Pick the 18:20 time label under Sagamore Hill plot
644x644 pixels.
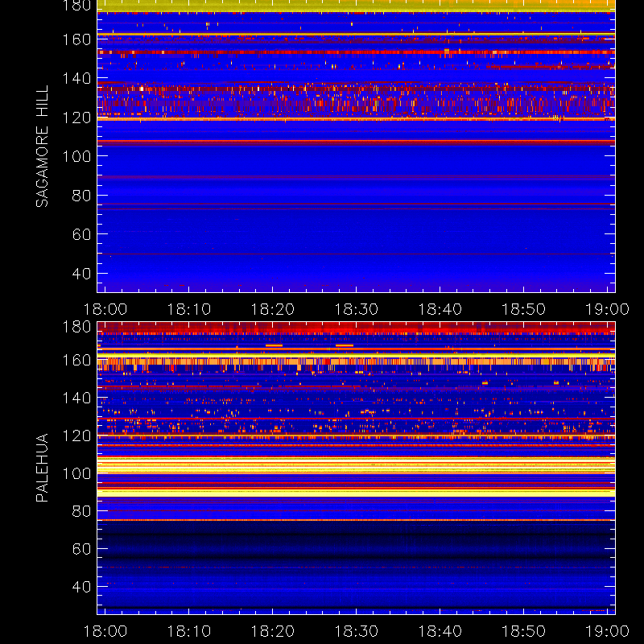coord(273,309)
